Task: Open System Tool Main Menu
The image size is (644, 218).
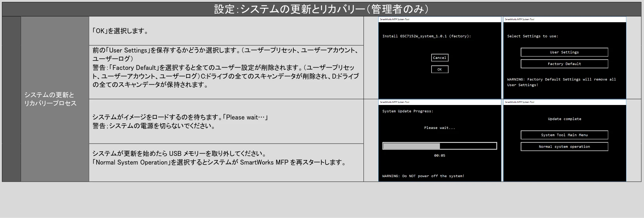Action: pos(564,135)
